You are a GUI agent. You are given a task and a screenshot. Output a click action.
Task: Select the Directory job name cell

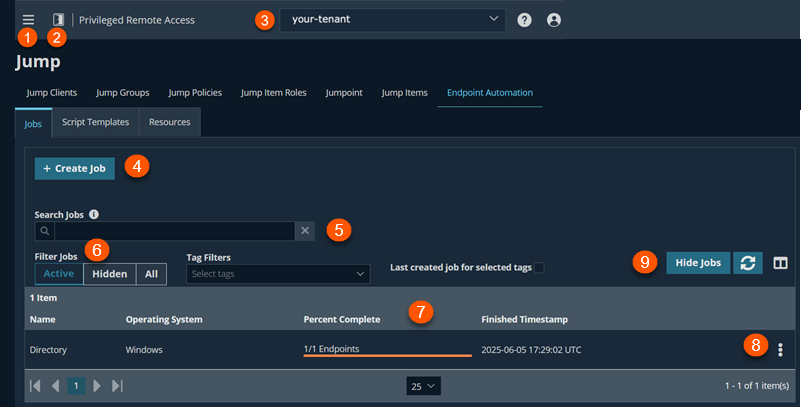click(48, 350)
